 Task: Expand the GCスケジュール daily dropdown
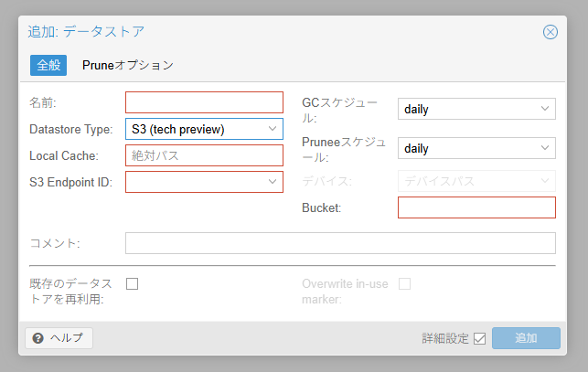(x=476, y=109)
